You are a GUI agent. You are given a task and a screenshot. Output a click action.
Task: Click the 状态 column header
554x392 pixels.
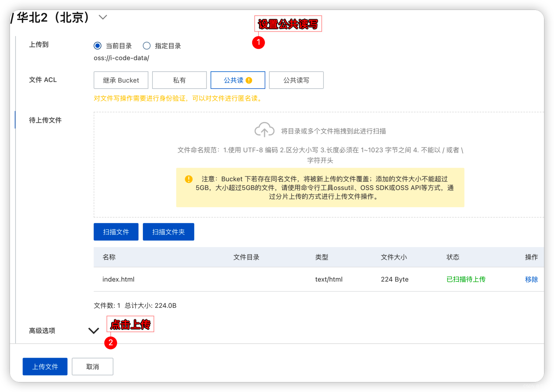[453, 257]
